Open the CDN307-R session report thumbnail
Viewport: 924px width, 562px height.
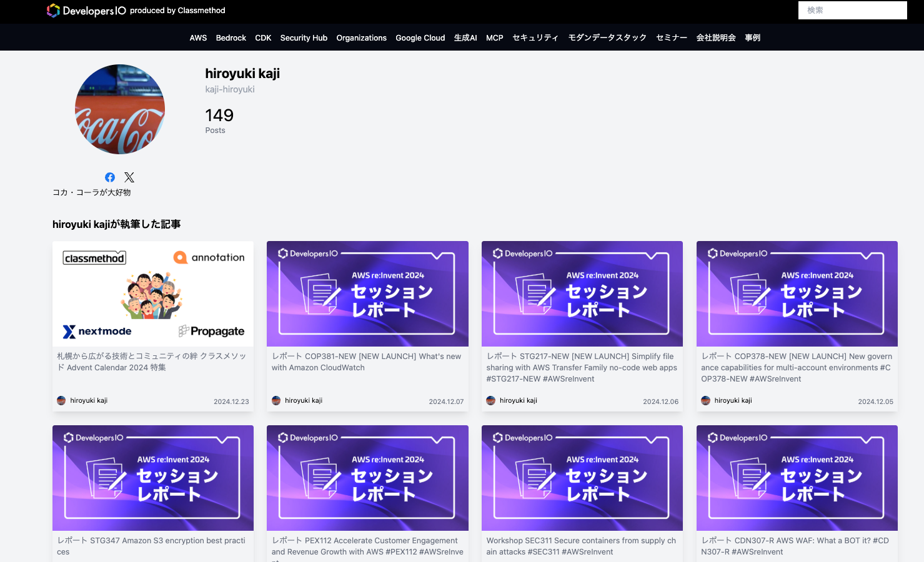(797, 478)
